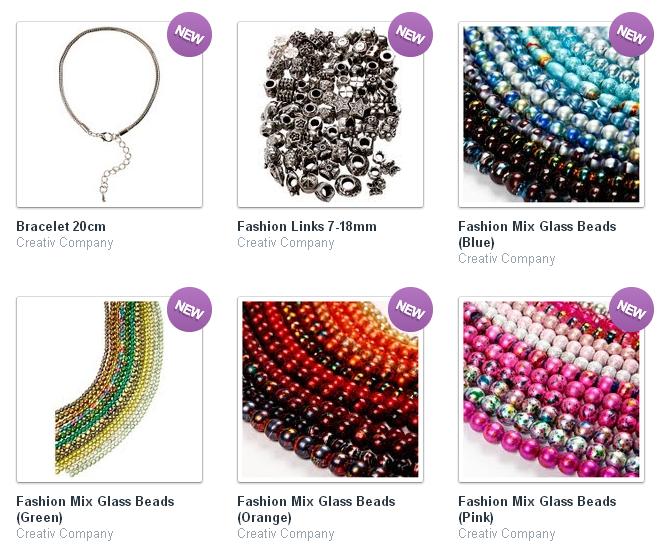Open Fashion Mix Glass Beads (Green) title
Screen dimensions: 662x551
(95, 509)
